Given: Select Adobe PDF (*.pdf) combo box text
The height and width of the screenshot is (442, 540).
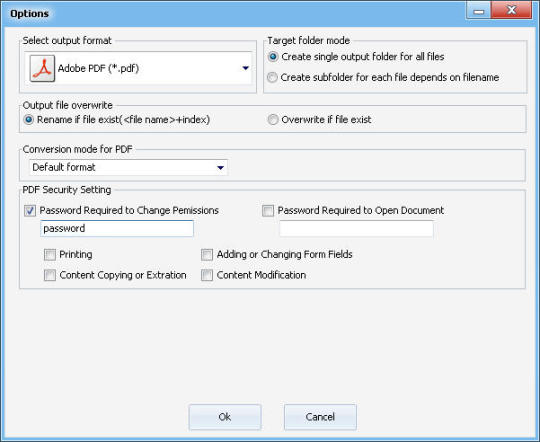Looking at the screenshot, I should [x=98, y=68].
